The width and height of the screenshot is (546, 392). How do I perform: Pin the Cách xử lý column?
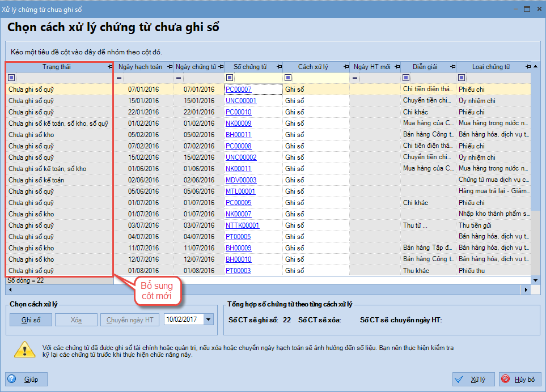click(x=346, y=67)
